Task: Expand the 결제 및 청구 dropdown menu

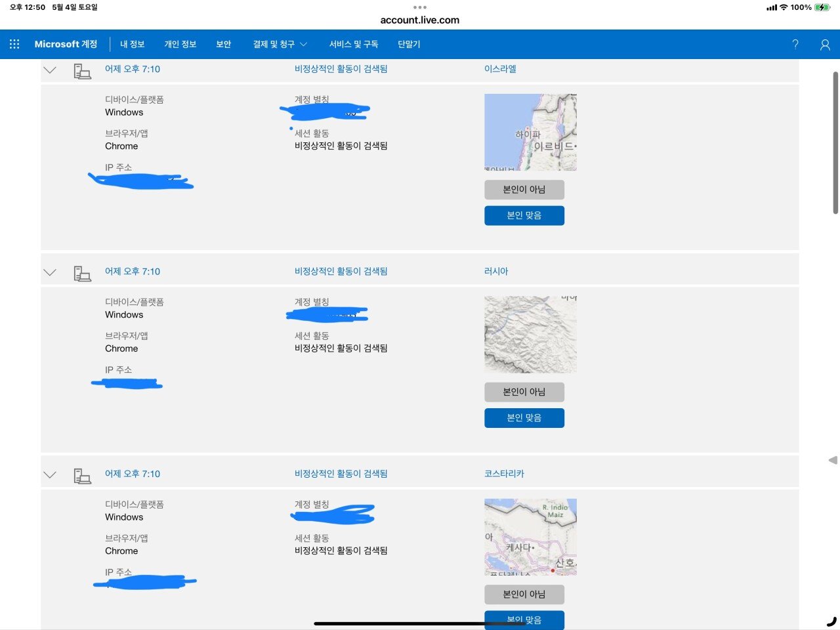Action: click(280, 44)
